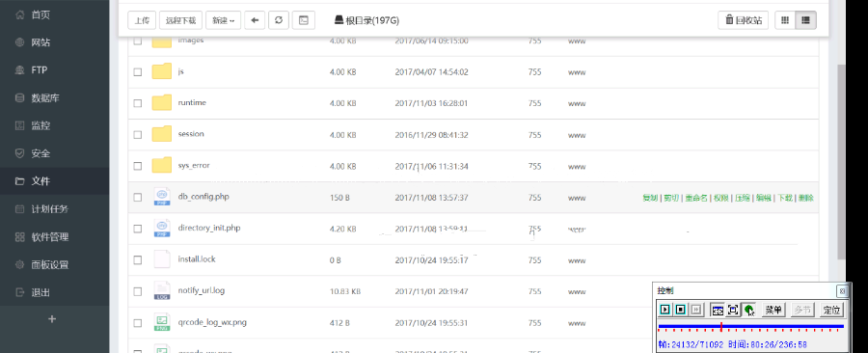Click the 远程下载 button
This screenshot has width=868, height=353.
tap(181, 20)
